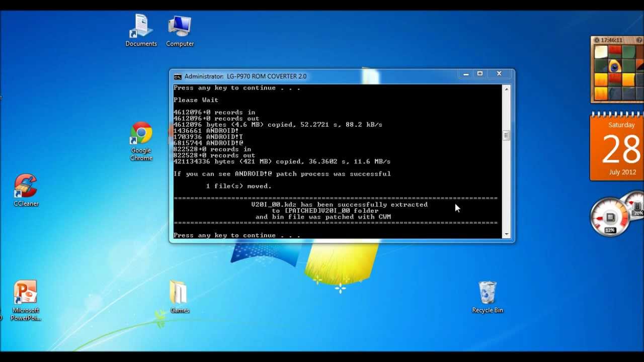
Task: Click the '421134336 bytes (421 MB) copied' line
Action: [282, 161]
